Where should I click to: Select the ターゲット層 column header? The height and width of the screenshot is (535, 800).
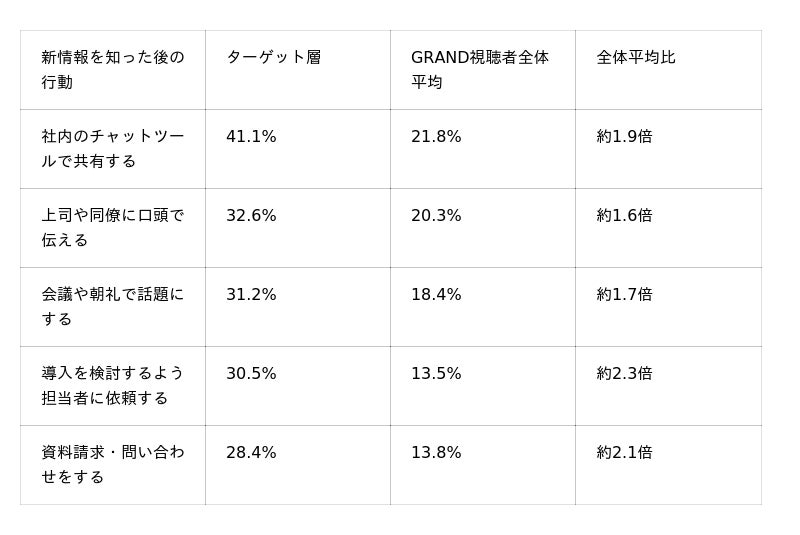tap(298, 70)
